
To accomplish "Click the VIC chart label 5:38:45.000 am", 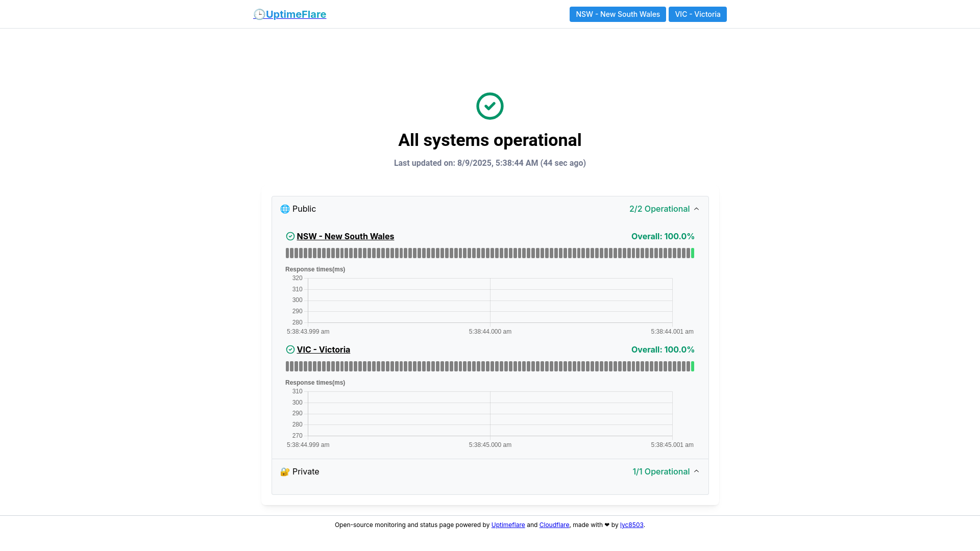I will pyautogui.click(x=490, y=445).
